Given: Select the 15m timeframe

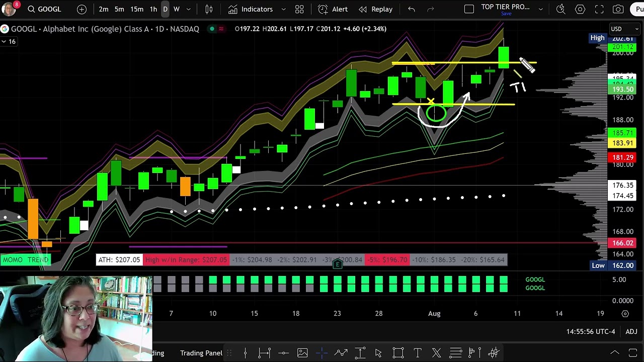Looking at the screenshot, I should pos(137,9).
